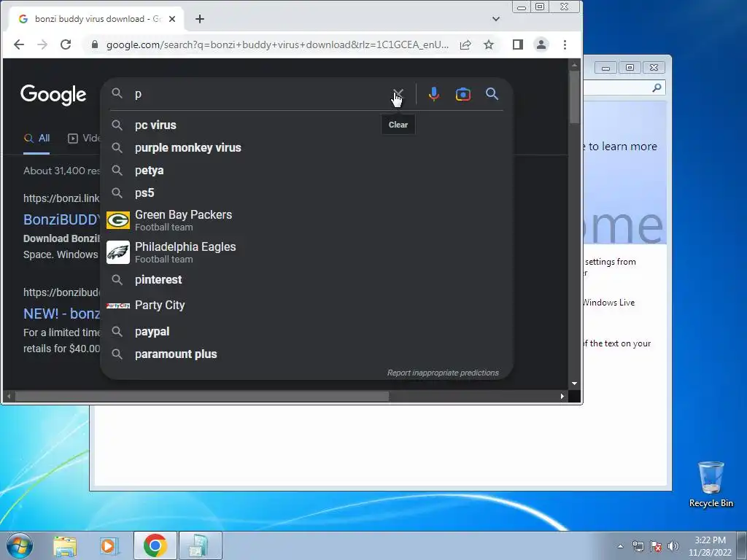Image resolution: width=747 pixels, height=560 pixels.
Task: Focus the Google search input field
Action: coord(261,94)
